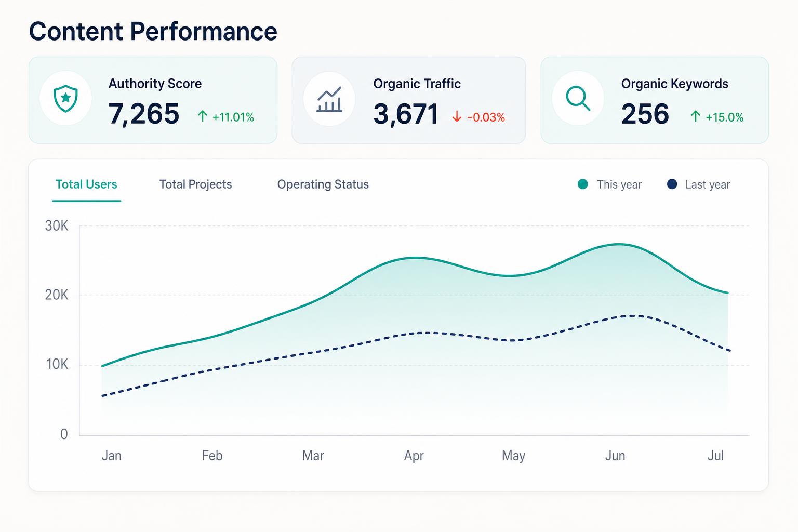798x532 pixels.
Task: Click the Organic Keywords card title
Action: click(x=674, y=84)
